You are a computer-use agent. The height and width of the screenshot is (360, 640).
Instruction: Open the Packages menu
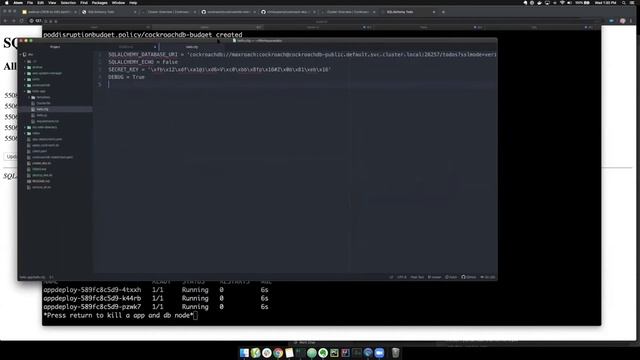(x=100, y=2)
